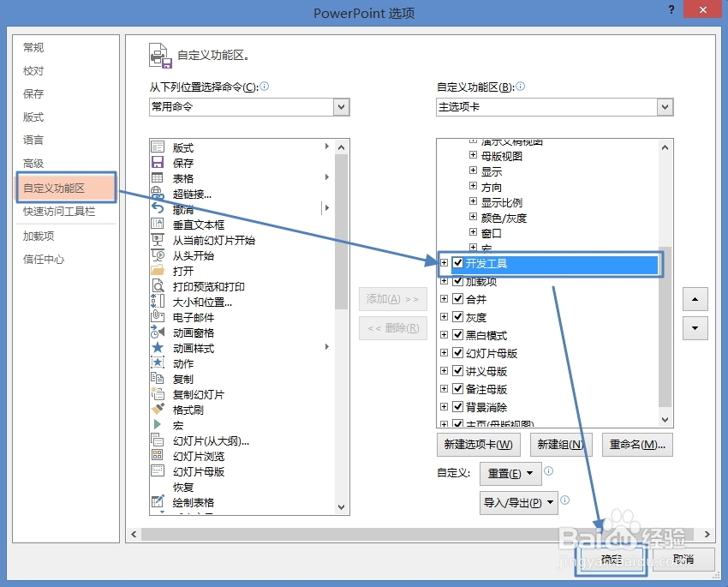
Task: Click the 动作 action icon
Action: pos(158,362)
